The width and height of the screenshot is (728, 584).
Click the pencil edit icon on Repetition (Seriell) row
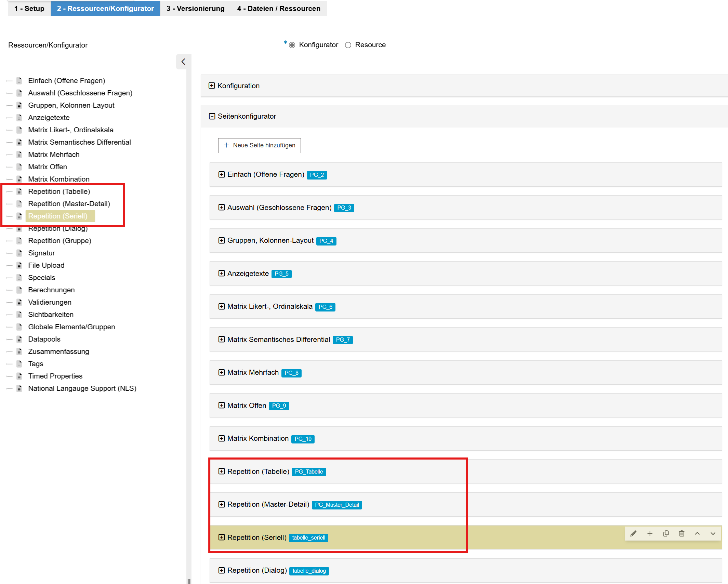click(633, 533)
